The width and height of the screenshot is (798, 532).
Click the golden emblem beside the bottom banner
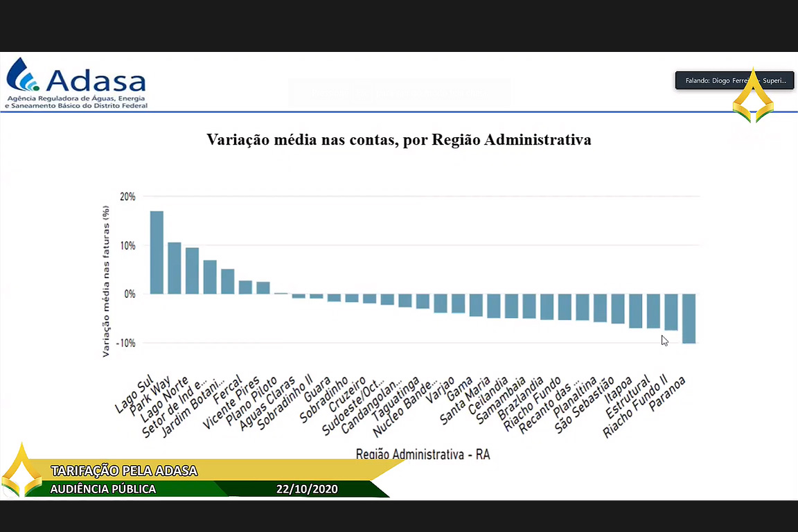22,472
